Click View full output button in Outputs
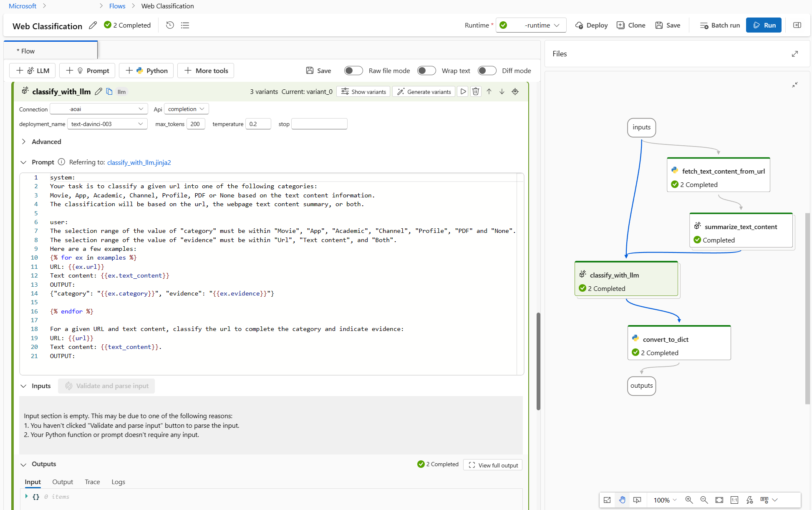Image resolution: width=812 pixels, height=510 pixels. 494,465
